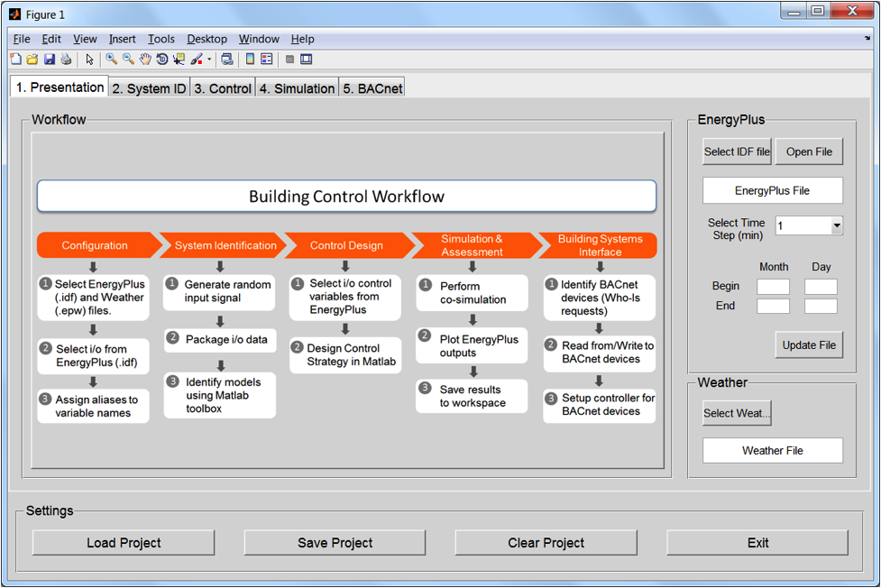Select the Edit Plot arrow tool
881x588 pixels.
click(x=89, y=59)
